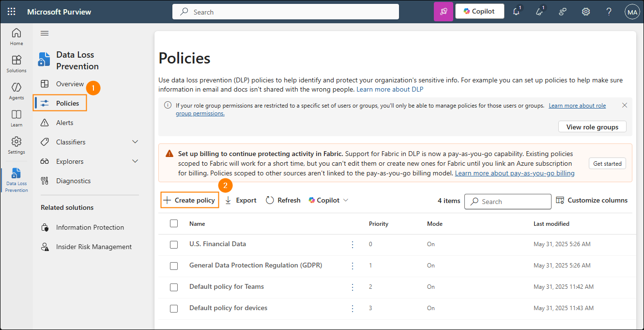This screenshot has height=330, width=644.
Task: Open the Overview page
Action: tap(70, 84)
